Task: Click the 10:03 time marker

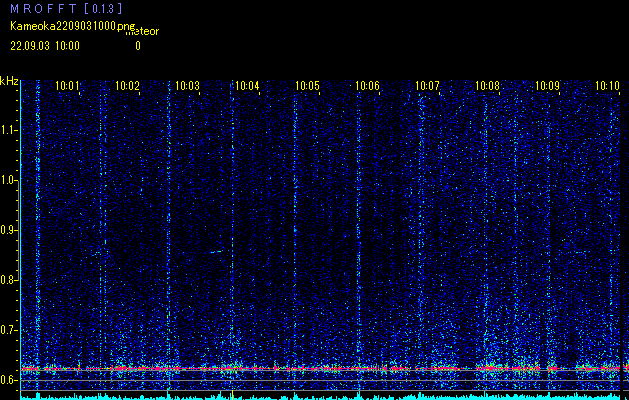Action: pos(187,86)
